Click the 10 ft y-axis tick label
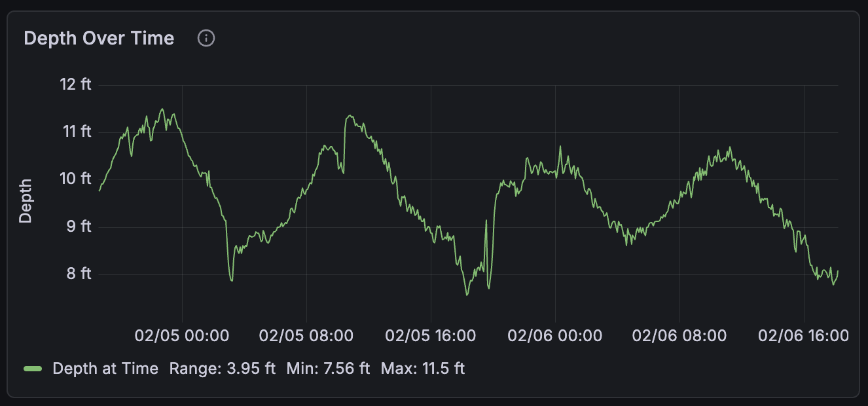 pyautogui.click(x=77, y=179)
